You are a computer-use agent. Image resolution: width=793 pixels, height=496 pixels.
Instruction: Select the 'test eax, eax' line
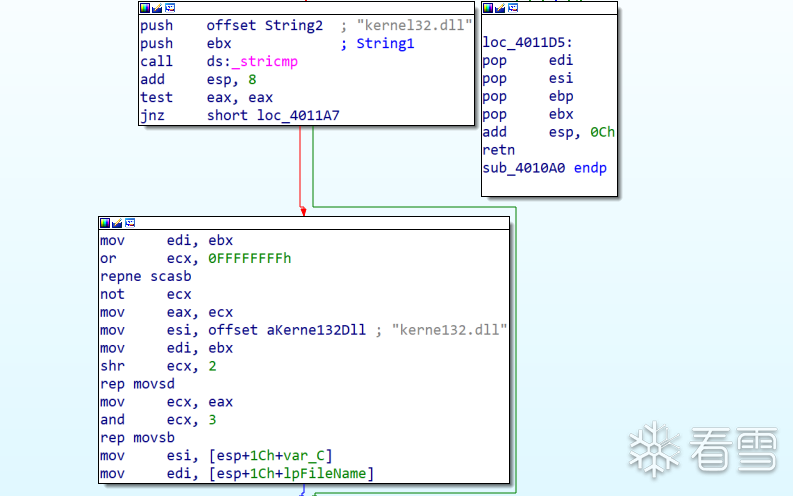click(x=206, y=98)
